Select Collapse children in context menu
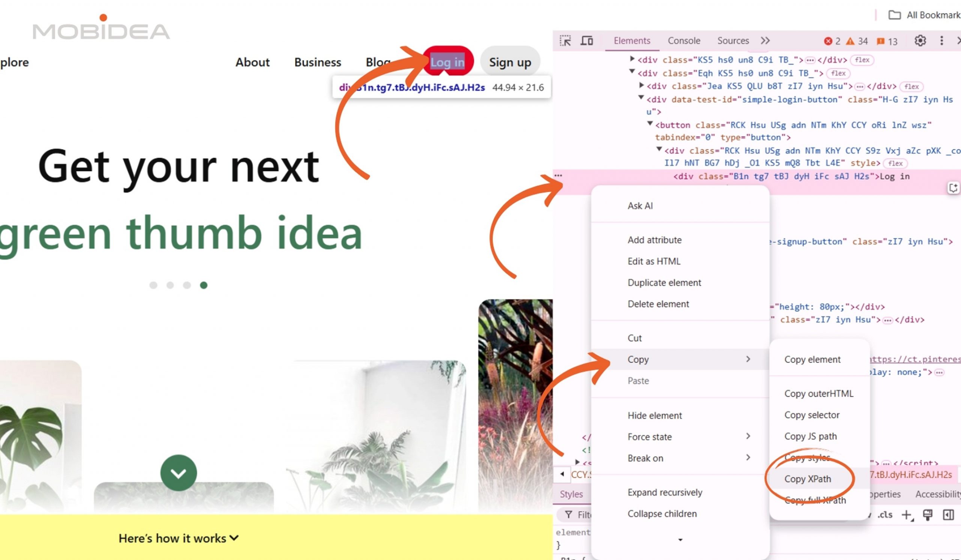The image size is (961, 560). coord(680,513)
